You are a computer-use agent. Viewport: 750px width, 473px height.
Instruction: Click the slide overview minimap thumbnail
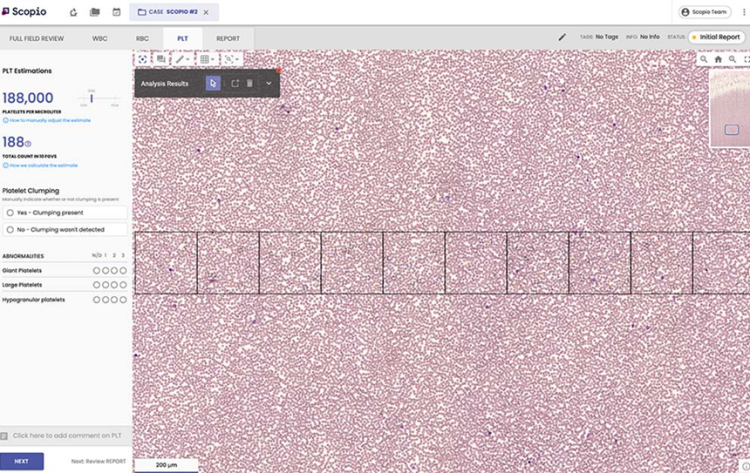pos(730,108)
